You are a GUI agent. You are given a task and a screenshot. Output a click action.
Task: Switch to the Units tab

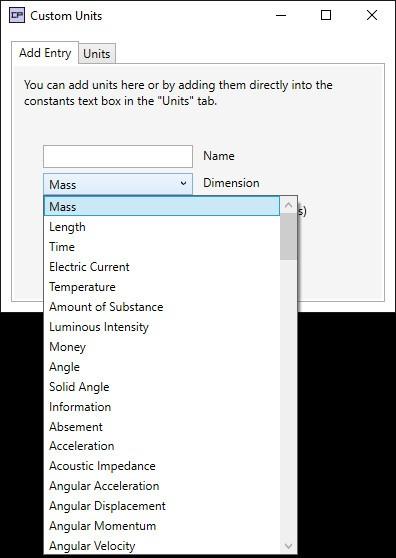[x=97, y=54]
